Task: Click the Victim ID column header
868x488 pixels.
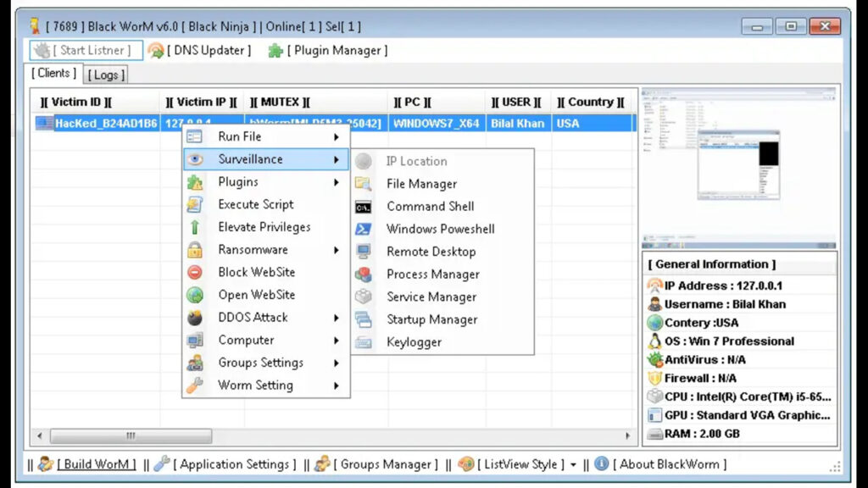Action: pyautogui.click(x=95, y=102)
